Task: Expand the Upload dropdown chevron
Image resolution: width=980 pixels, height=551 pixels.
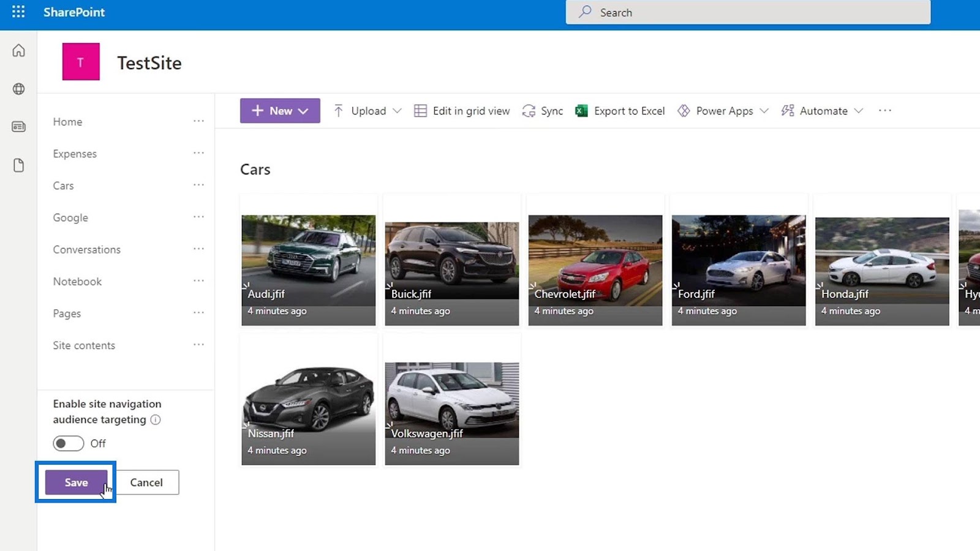Action: click(397, 111)
